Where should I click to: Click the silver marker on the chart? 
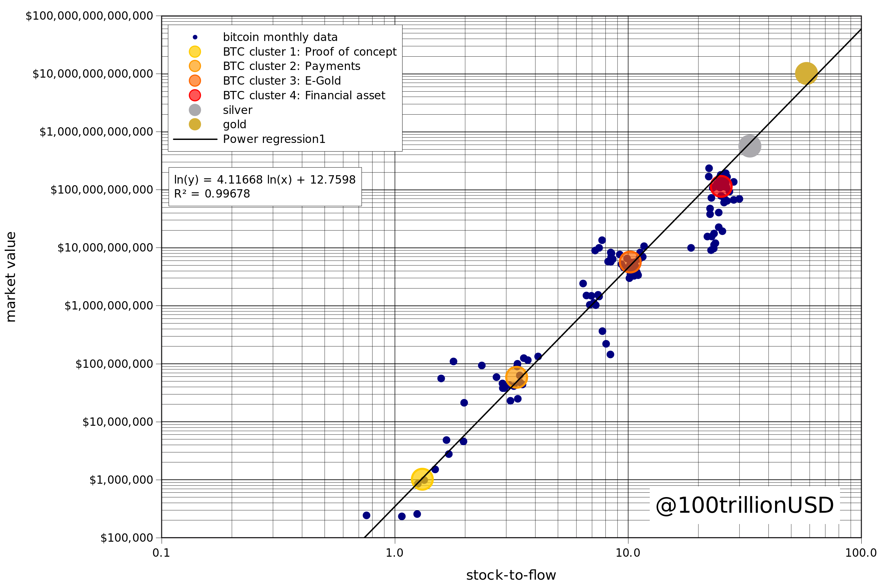pyautogui.click(x=749, y=146)
